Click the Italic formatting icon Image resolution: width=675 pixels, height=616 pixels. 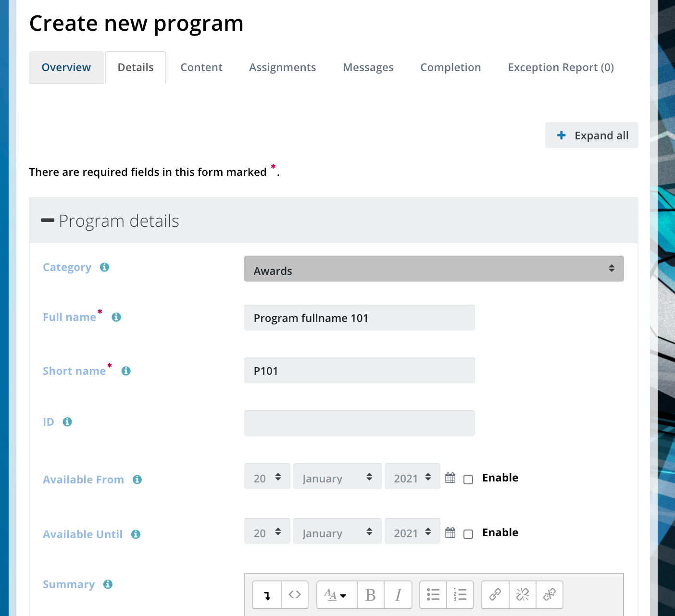click(x=398, y=595)
